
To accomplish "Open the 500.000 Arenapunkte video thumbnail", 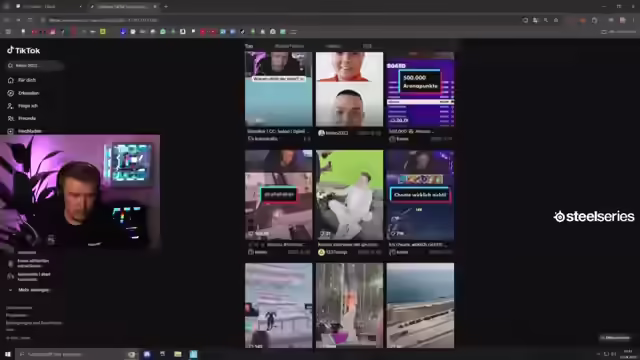I will pos(420,89).
